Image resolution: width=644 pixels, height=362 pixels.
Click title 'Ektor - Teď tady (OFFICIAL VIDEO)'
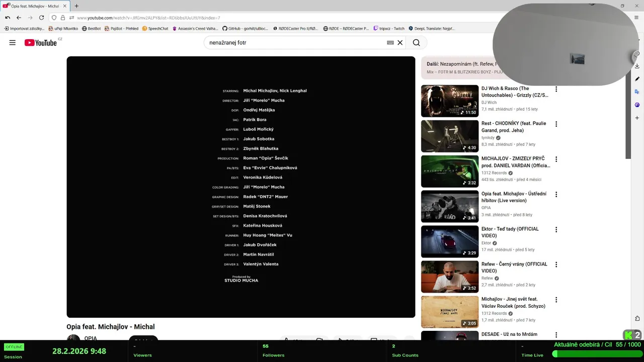coord(510,232)
